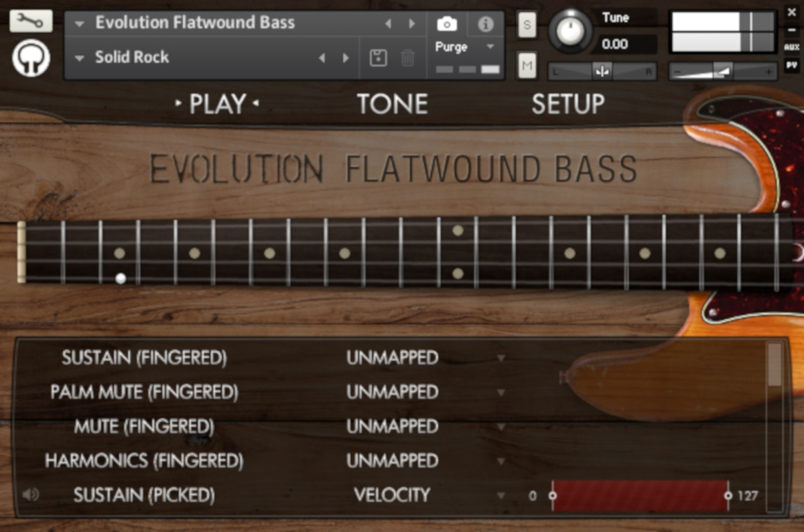804x532 pixels.
Task: Save the Solid Rock snapshot
Action: point(379,58)
